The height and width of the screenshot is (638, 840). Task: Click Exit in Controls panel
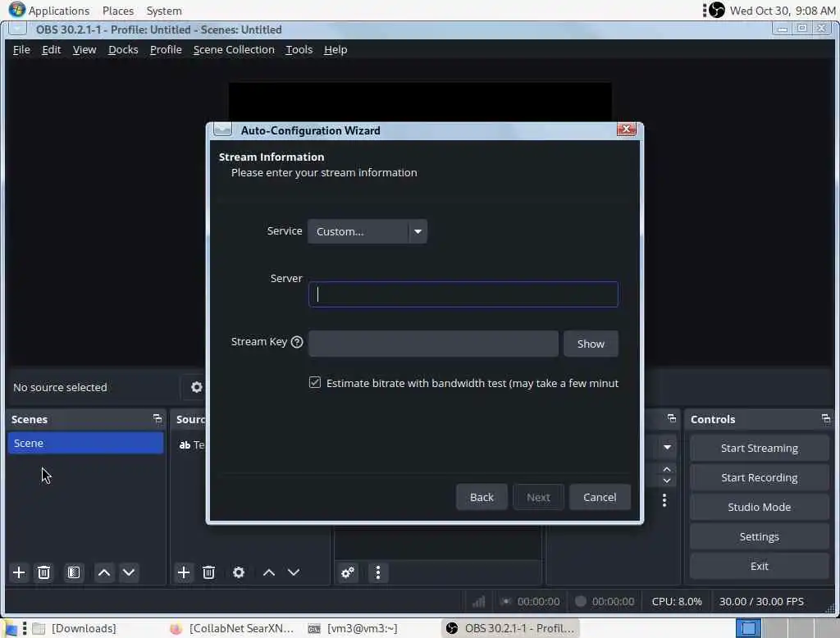759,566
